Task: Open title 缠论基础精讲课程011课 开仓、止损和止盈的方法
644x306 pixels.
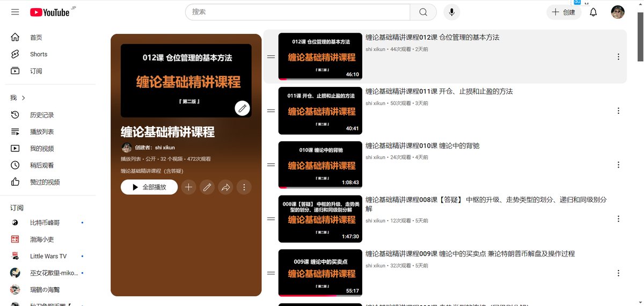Action: 439,92
